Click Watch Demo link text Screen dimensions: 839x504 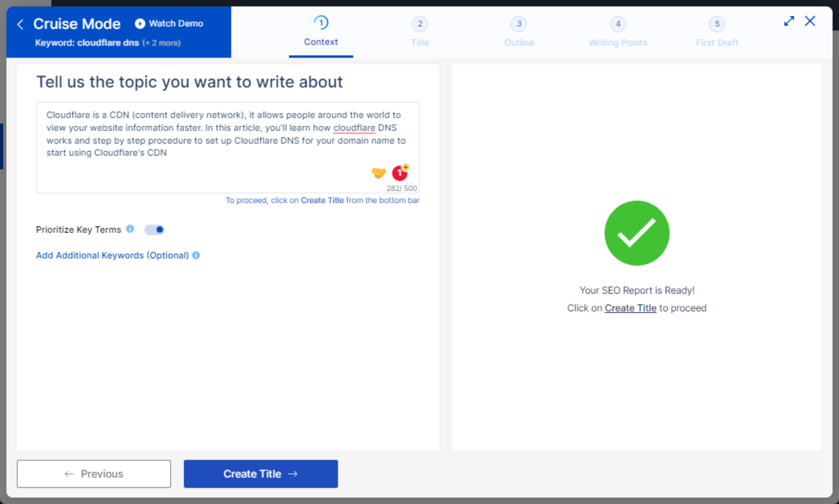point(176,24)
